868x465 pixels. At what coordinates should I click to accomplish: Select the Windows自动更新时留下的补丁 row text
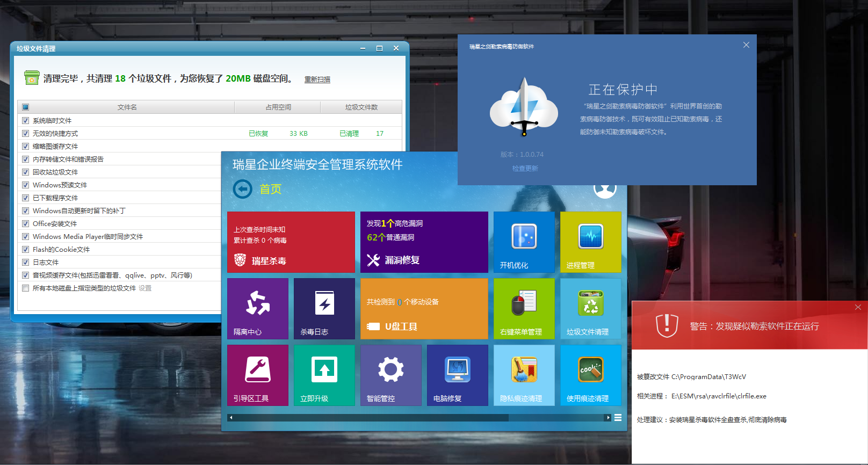[x=79, y=211]
